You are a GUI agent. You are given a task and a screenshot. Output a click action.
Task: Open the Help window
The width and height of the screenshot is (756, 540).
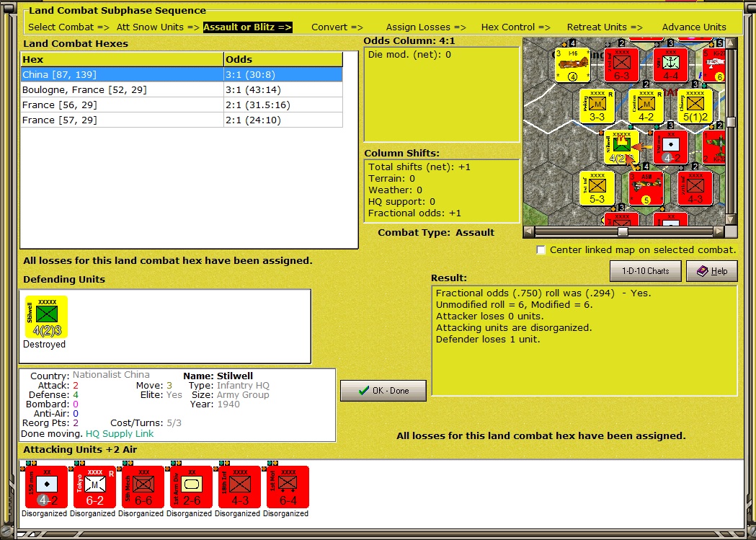point(712,271)
